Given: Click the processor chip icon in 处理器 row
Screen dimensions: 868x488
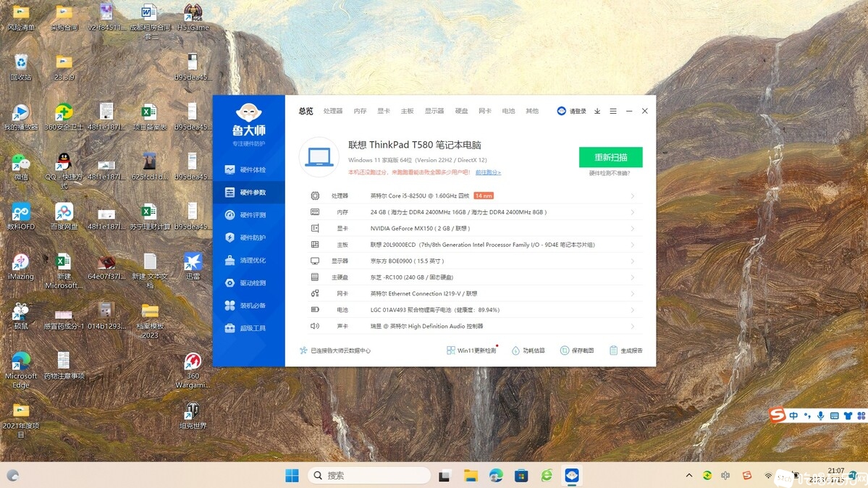Looking at the screenshot, I should click(315, 196).
